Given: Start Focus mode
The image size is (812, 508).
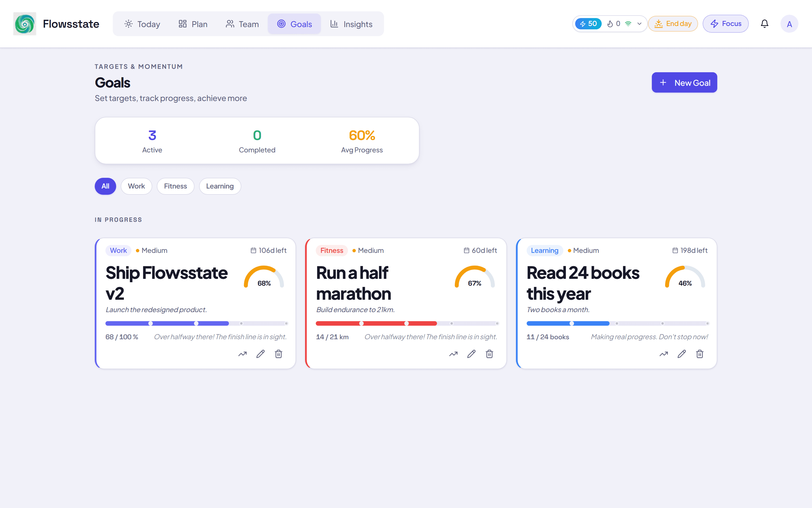Looking at the screenshot, I should coord(725,24).
